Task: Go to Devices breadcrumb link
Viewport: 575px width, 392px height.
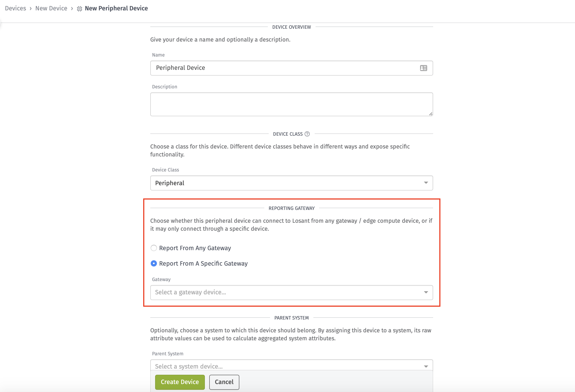Action: click(16, 8)
